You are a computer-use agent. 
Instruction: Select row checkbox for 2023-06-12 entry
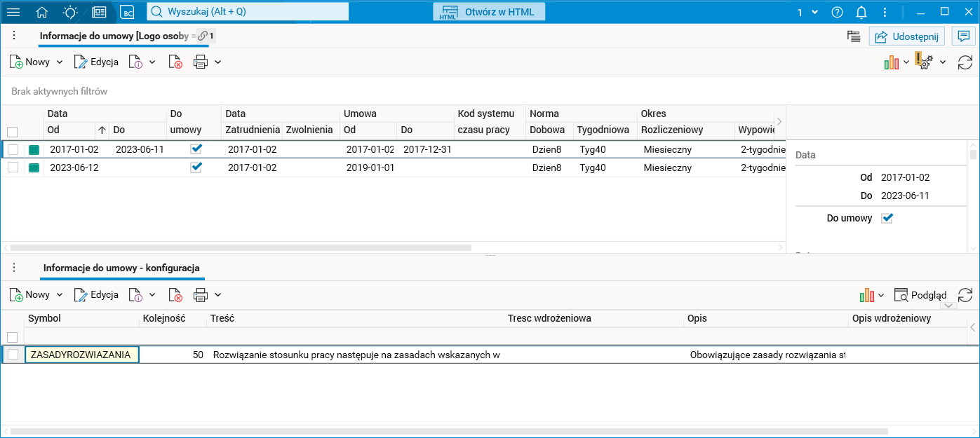(x=13, y=167)
